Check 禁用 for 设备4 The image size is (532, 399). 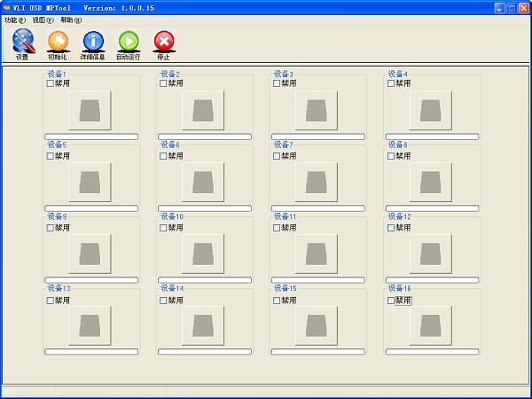(391, 83)
